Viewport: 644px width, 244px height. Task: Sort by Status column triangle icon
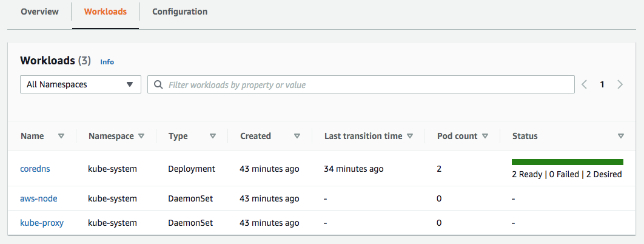(620, 136)
